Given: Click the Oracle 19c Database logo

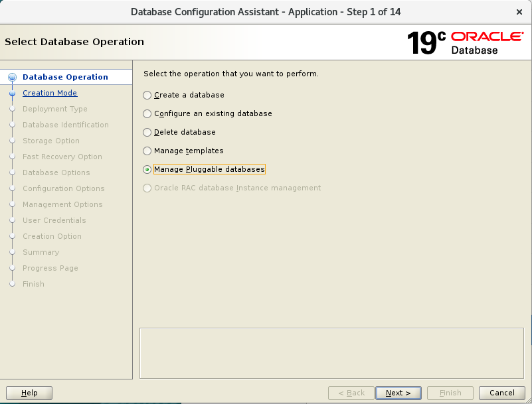Looking at the screenshot, I should coord(465,42).
